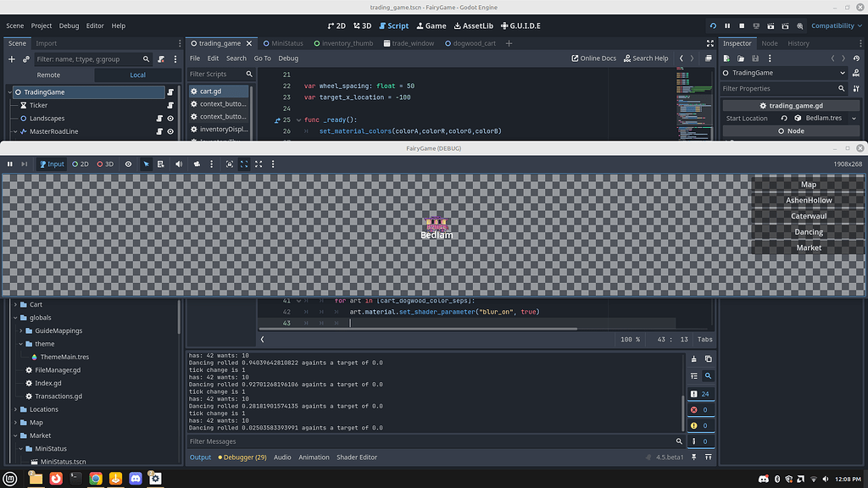The image size is (868, 488).
Task: Click the instantiate scene link icon
Action: click(x=26, y=59)
